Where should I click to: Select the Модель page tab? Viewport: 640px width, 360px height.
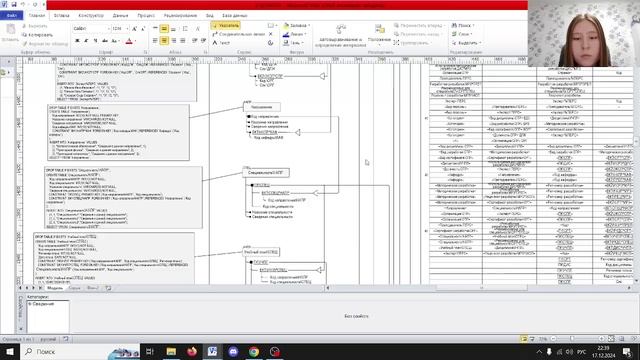tap(55, 288)
